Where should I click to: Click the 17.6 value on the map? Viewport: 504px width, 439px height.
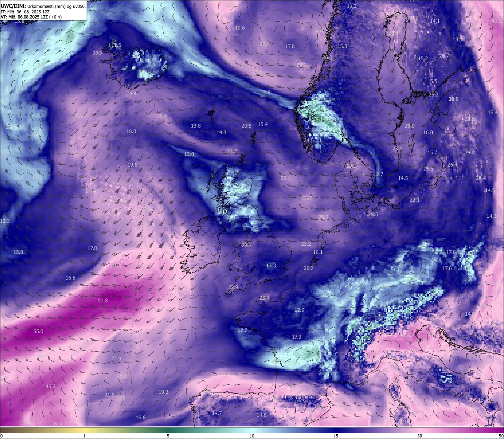tap(447, 268)
